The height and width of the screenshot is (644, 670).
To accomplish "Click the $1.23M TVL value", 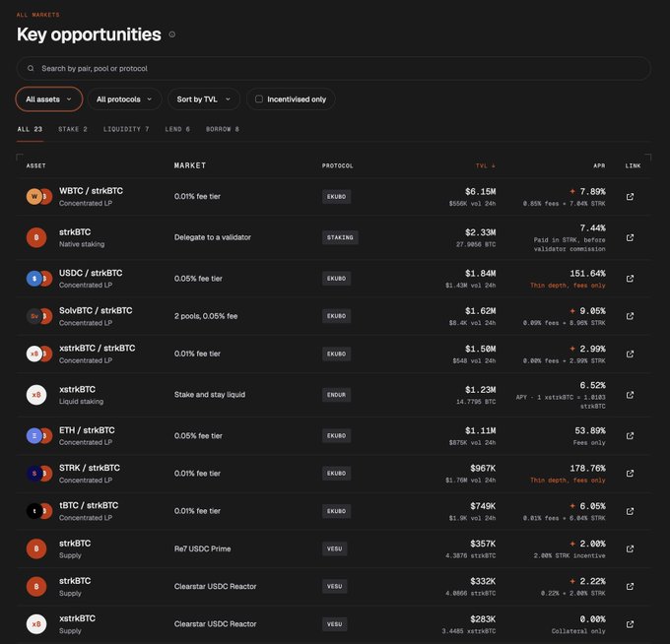I will (480, 390).
